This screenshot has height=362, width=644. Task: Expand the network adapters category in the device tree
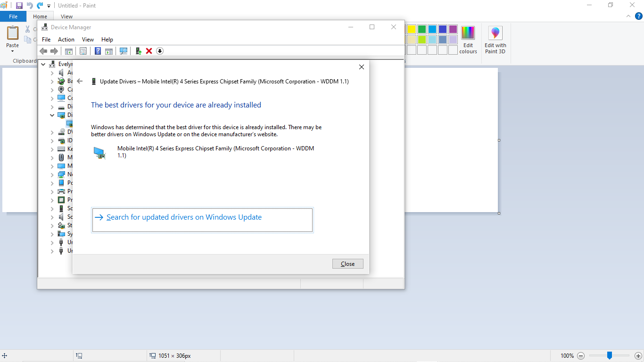52,174
